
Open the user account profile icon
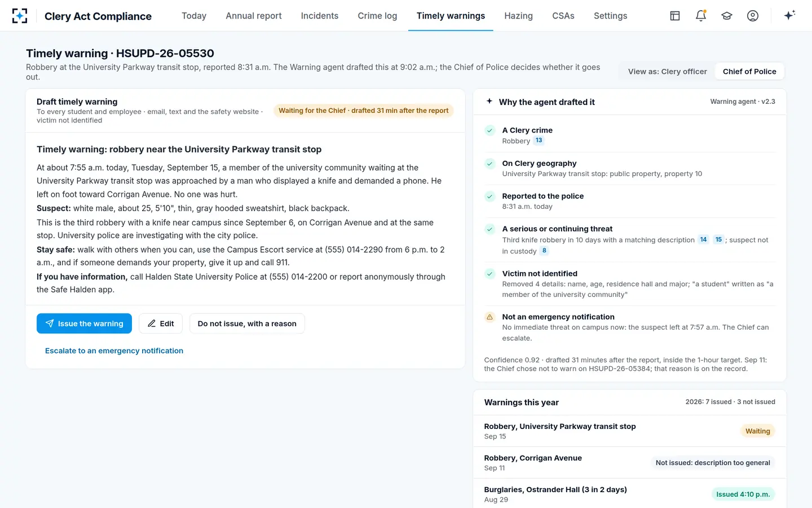click(x=753, y=16)
